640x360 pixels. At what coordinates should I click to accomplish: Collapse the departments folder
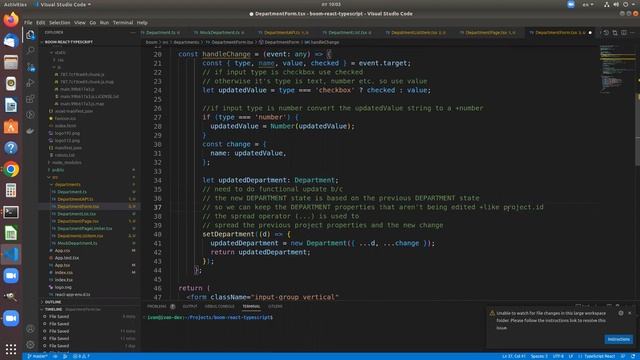(x=68, y=184)
